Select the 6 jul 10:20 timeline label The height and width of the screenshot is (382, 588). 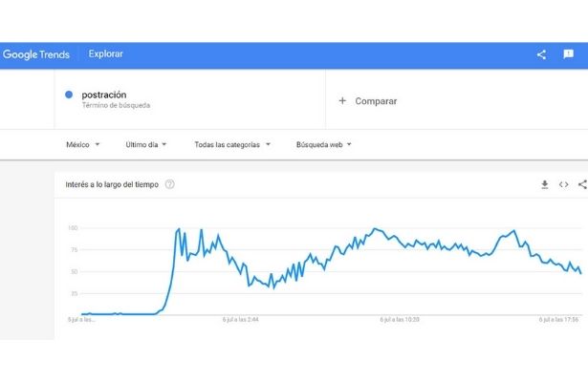(x=400, y=320)
